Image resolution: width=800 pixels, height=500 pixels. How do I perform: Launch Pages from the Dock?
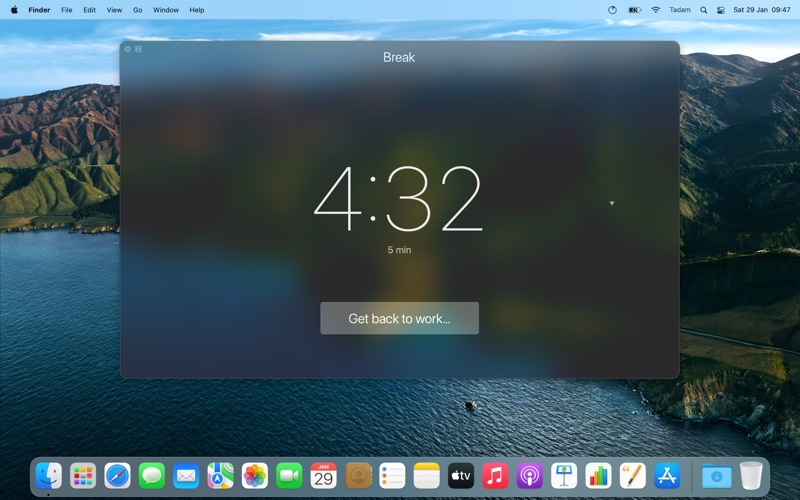pyautogui.click(x=633, y=476)
